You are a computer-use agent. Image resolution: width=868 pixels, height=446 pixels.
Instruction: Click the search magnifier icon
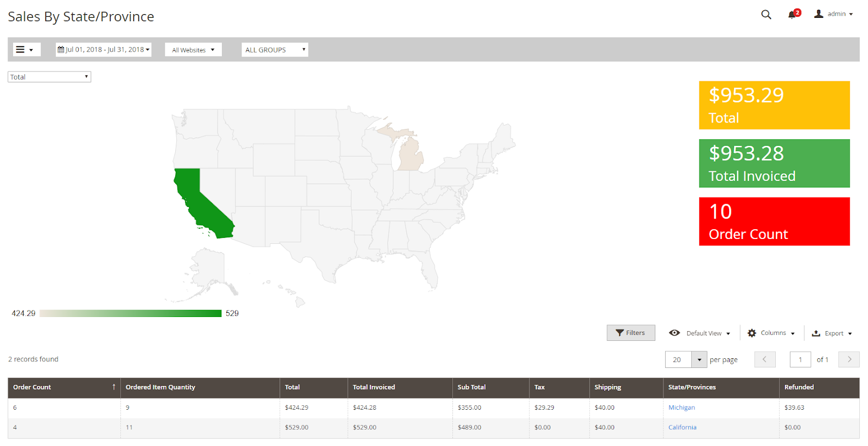tap(766, 15)
